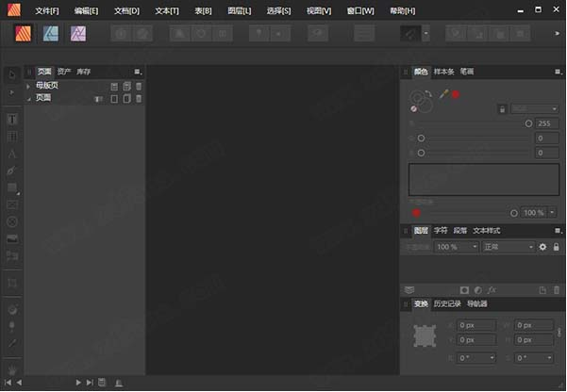The height and width of the screenshot is (392, 567).
Task: Toggle the color model lock icon
Action: [501, 109]
